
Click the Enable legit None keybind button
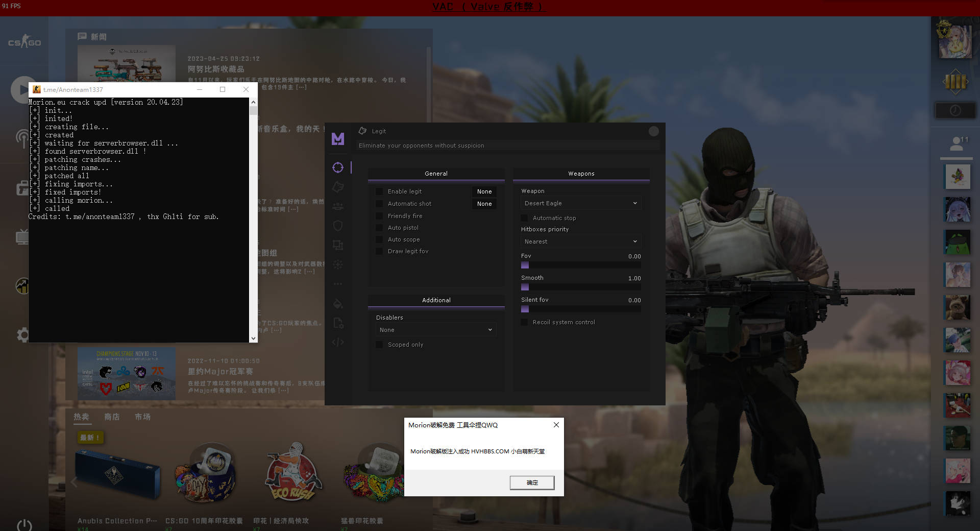[484, 191]
